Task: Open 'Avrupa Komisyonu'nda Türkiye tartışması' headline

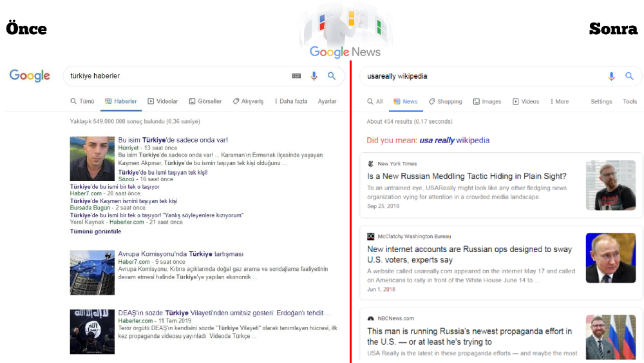Action: [181, 254]
